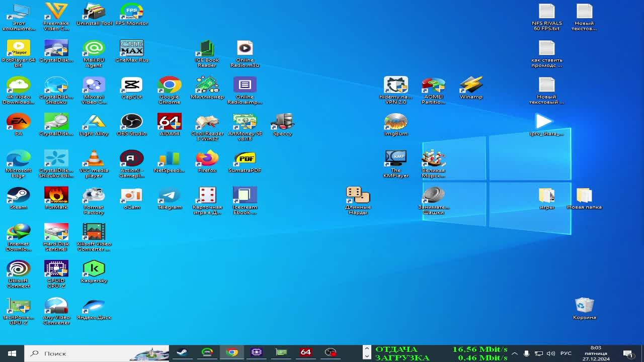Screen dimensions: 644x362
Task: Select the CheMax Rus icon
Action: [132, 51]
